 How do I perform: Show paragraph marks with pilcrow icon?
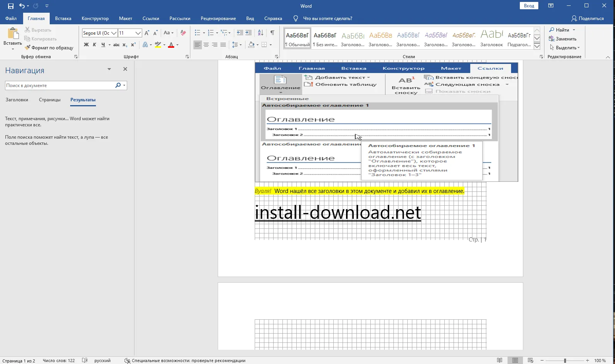point(272,33)
